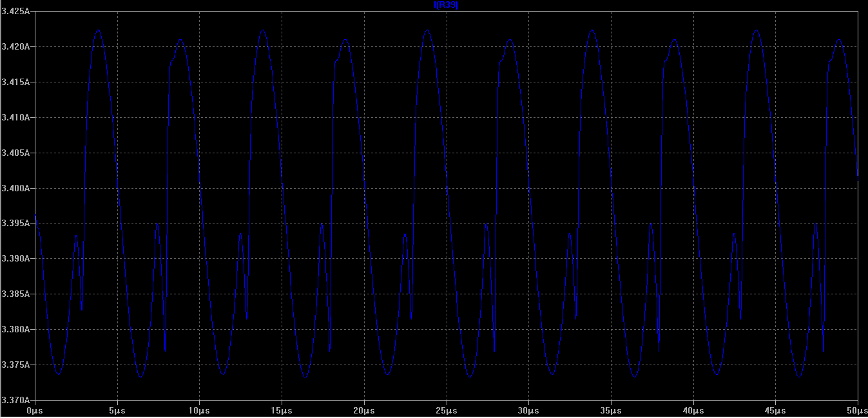Viewport: 868px width, 418px height.
Task: Click the 3.385A vertical axis label
Action: [x=15, y=294]
